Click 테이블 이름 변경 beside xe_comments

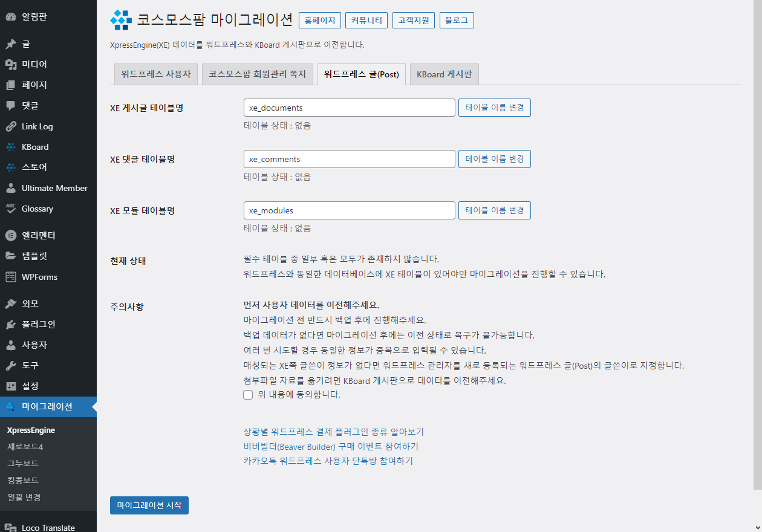(495, 159)
